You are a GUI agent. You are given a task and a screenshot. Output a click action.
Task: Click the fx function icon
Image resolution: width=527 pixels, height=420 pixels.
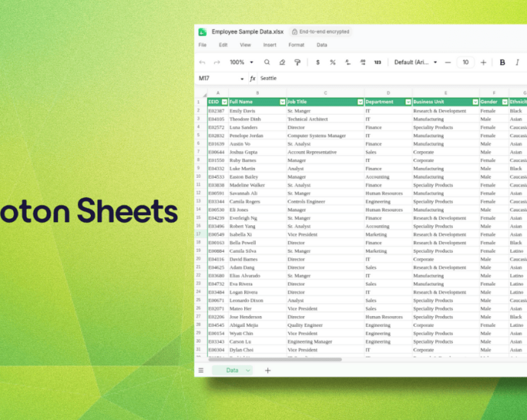pyautogui.click(x=253, y=79)
